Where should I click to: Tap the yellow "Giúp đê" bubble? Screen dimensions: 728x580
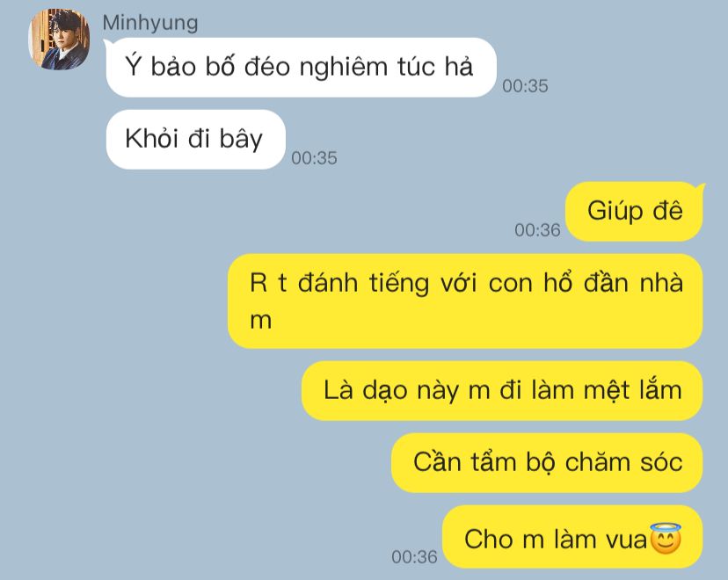click(634, 212)
